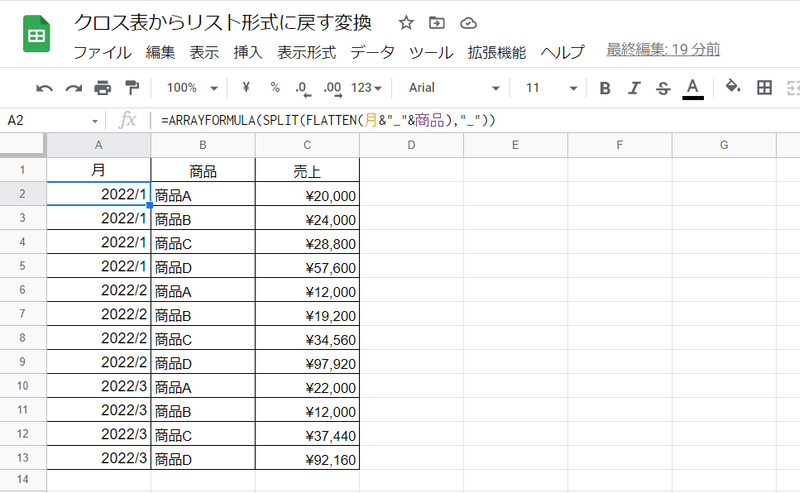Toggle bold formatting
The height and width of the screenshot is (493, 800).
pyautogui.click(x=605, y=88)
